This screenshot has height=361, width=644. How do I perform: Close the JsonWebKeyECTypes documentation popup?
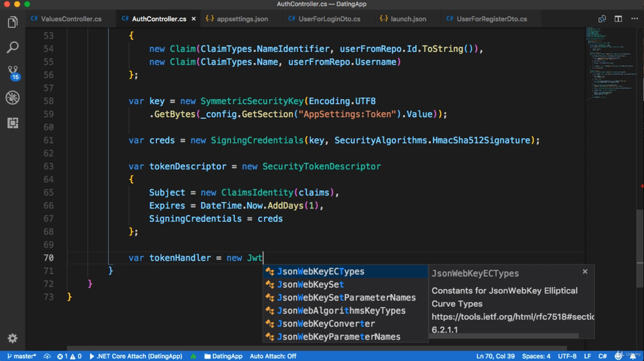[585, 272]
